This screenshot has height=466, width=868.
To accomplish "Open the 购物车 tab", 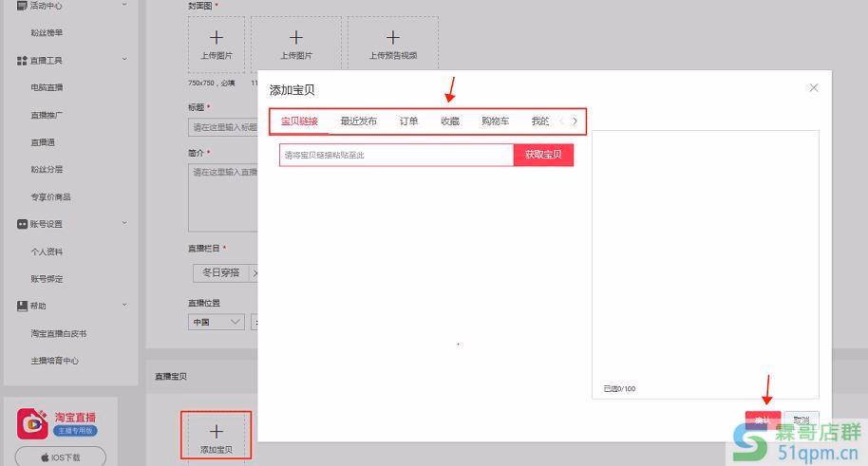I will (495, 121).
